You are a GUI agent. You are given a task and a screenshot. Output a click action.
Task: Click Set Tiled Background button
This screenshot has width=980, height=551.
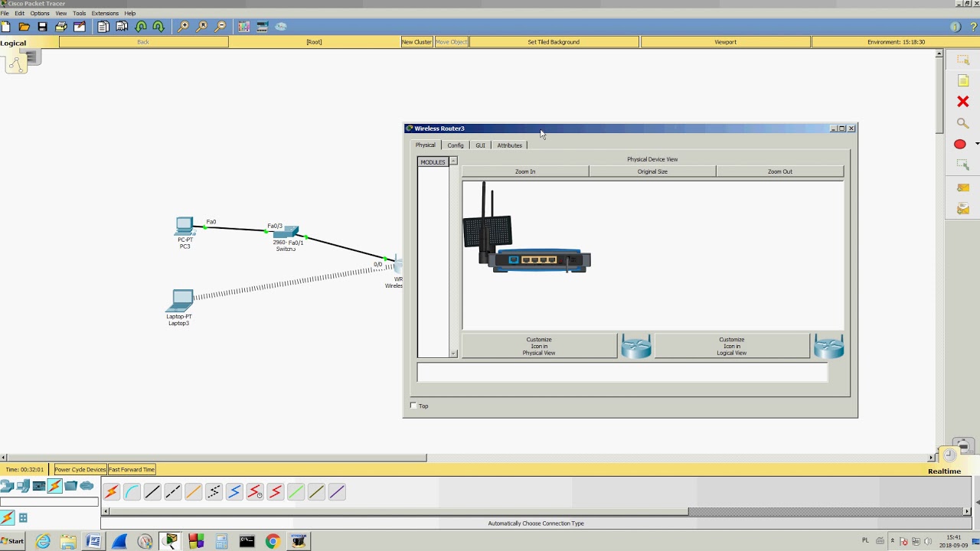[x=554, y=42]
